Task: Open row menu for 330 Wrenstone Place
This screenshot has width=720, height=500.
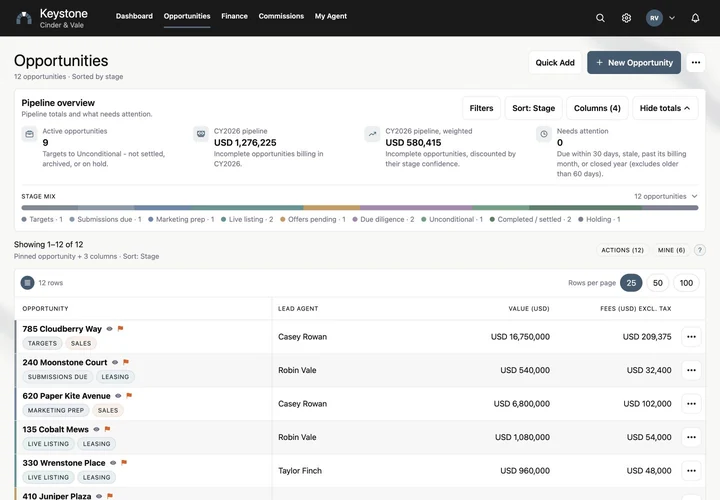Action: click(x=691, y=471)
